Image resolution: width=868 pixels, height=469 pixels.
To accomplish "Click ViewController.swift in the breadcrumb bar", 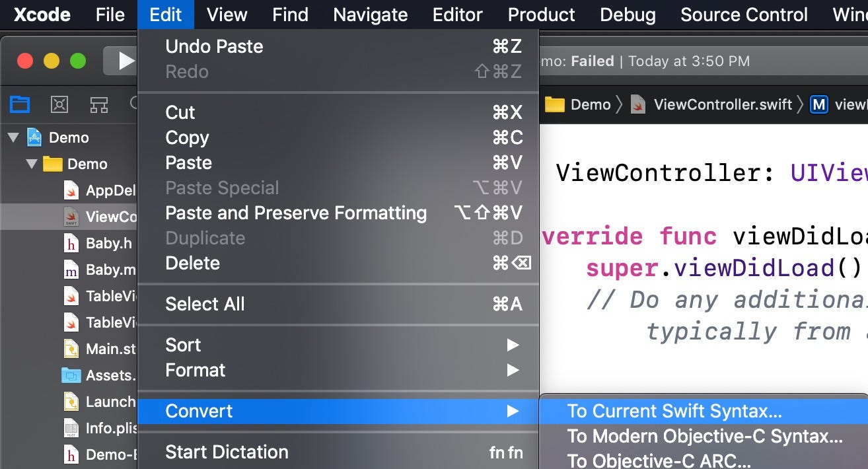I will click(x=723, y=104).
